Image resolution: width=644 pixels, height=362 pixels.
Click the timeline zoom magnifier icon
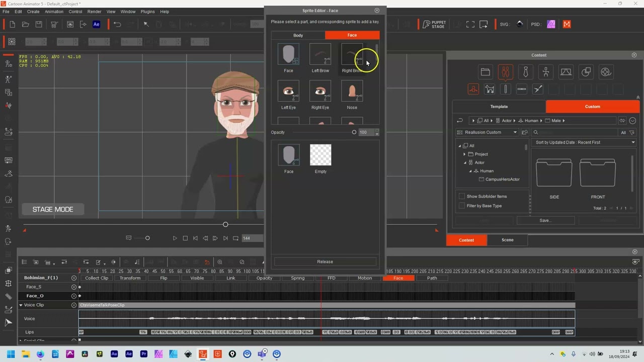click(220, 262)
